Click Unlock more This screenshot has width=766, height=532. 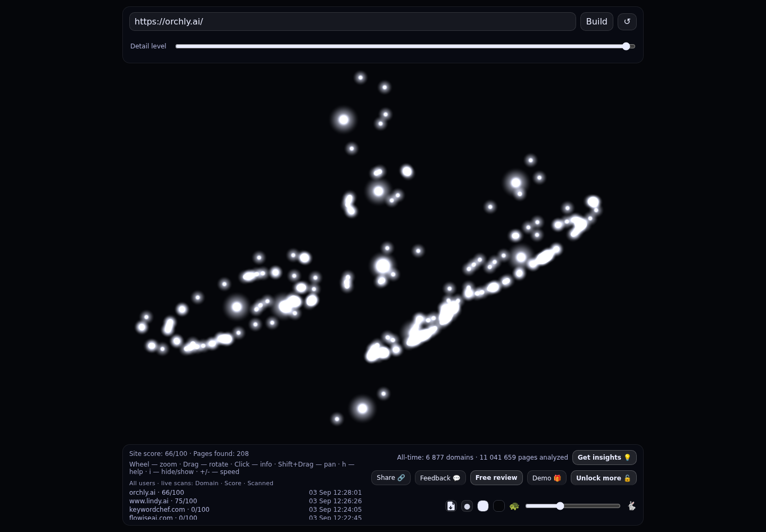point(604,478)
